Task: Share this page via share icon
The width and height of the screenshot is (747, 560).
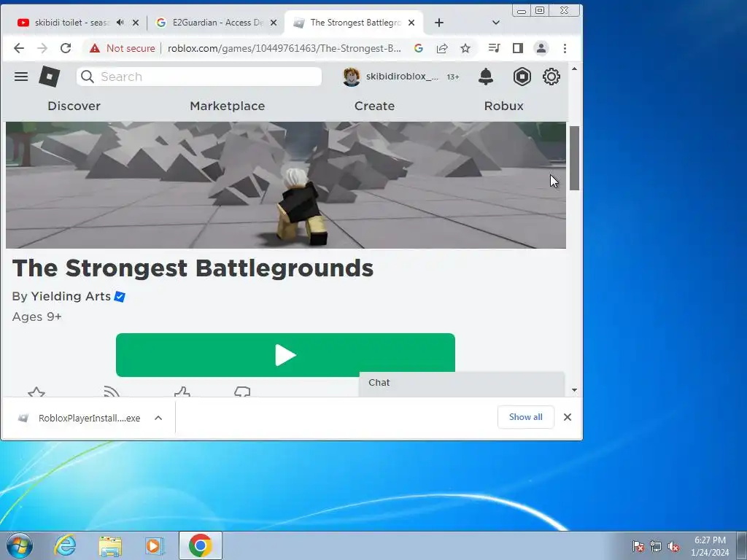Action: click(x=442, y=48)
